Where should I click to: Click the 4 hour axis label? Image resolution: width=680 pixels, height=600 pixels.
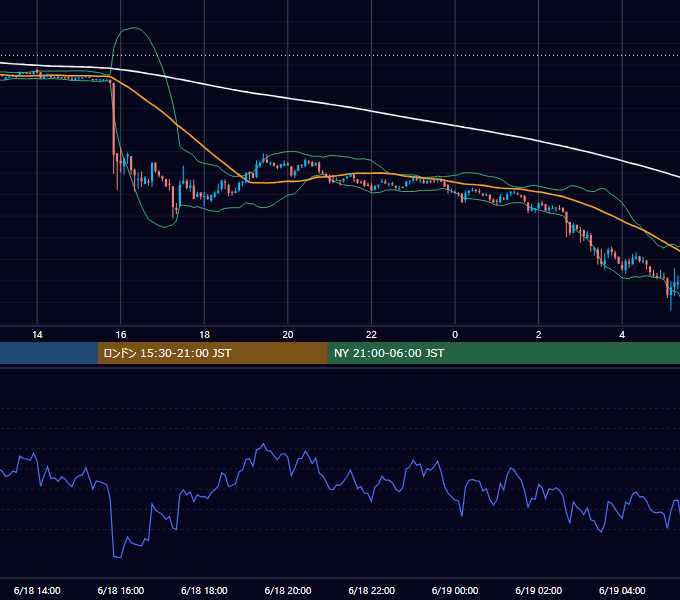(622, 335)
